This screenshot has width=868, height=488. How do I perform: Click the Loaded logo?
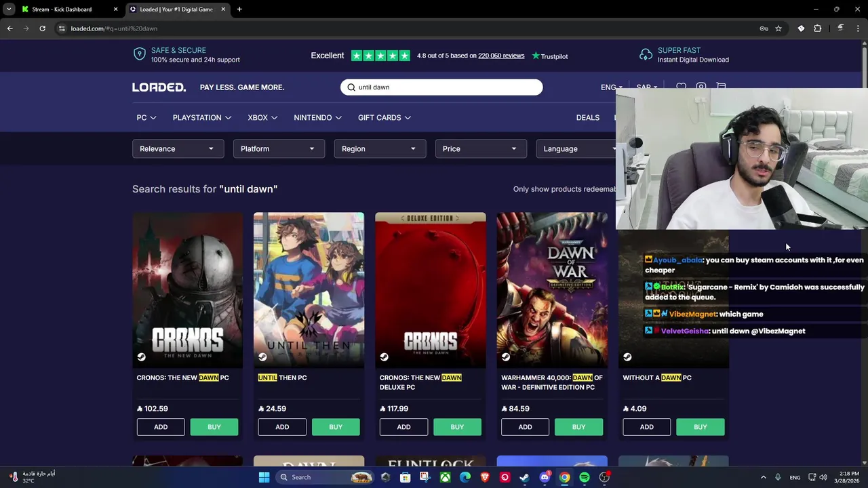[159, 87]
